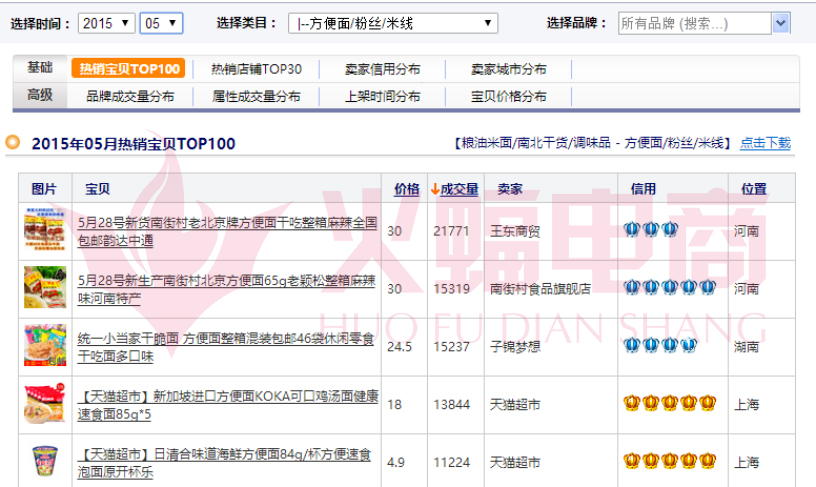Image resolution: width=816 pixels, height=487 pixels.
Task: Open product link 新加坡进口方便面KOKA
Action: tap(228, 405)
